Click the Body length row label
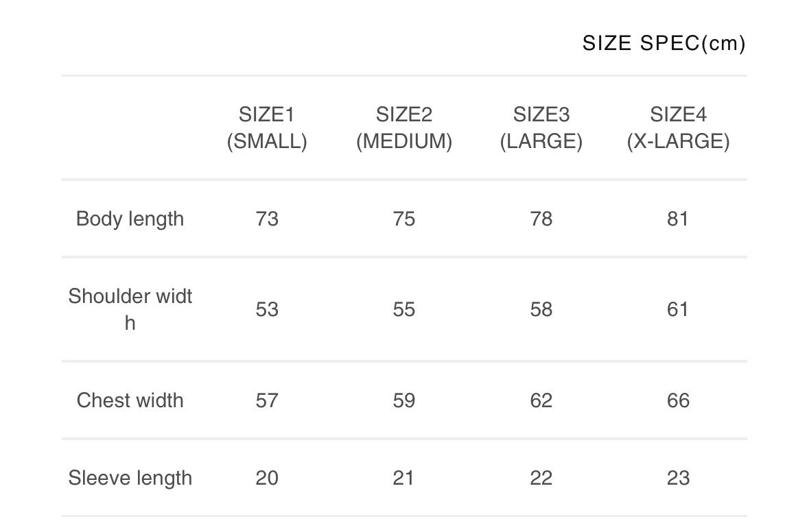The height and width of the screenshot is (532, 809). tap(130, 219)
